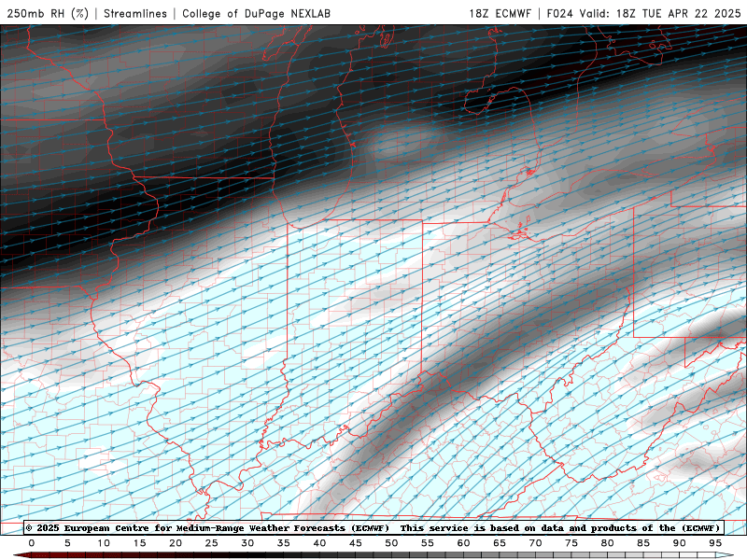The width and height of the screenshot is (747, 560).
Task: Click the '250mb RH (%)' title text
Action: coord(48,13)
